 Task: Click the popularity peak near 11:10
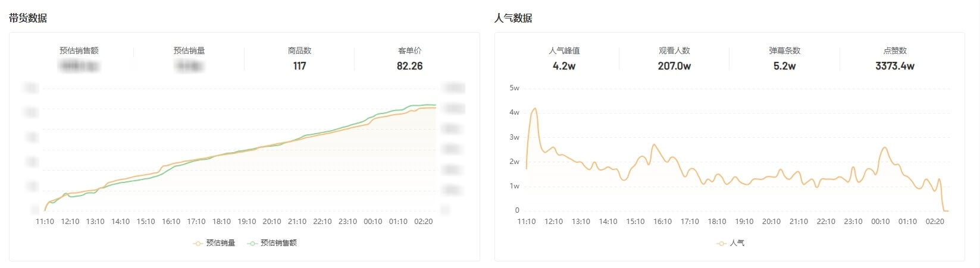point(535,109)
